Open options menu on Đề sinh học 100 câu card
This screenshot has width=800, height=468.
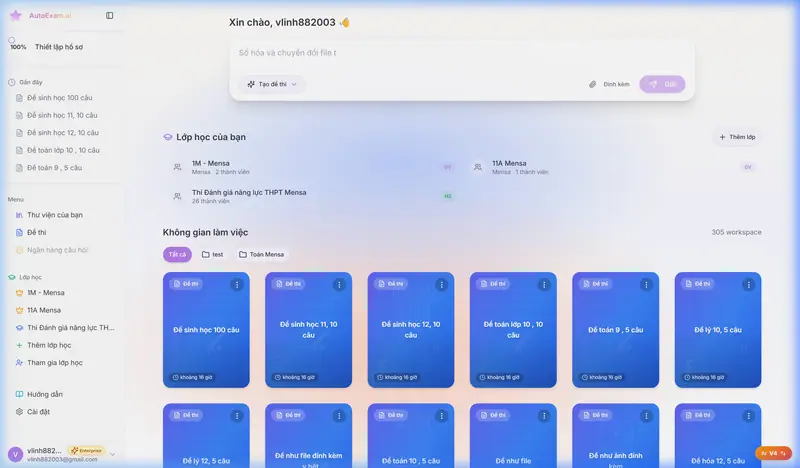coord(237,285)
